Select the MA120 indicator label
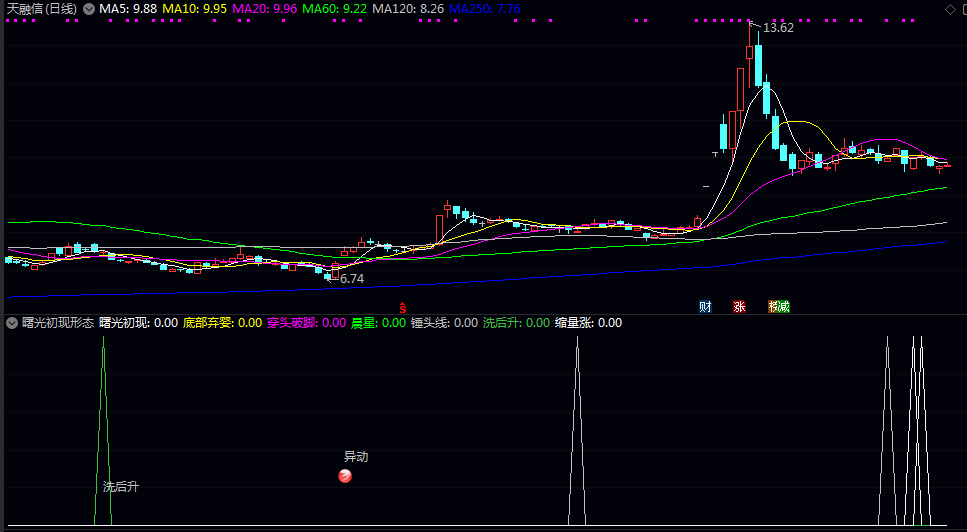This screenshot has width=967, height=532. pos(408,9)
